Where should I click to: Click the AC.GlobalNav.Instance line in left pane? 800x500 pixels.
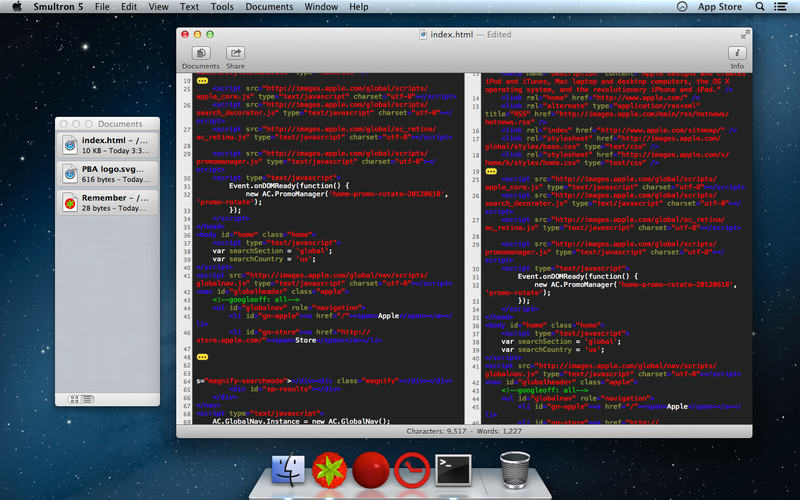[x=301, y=421]
